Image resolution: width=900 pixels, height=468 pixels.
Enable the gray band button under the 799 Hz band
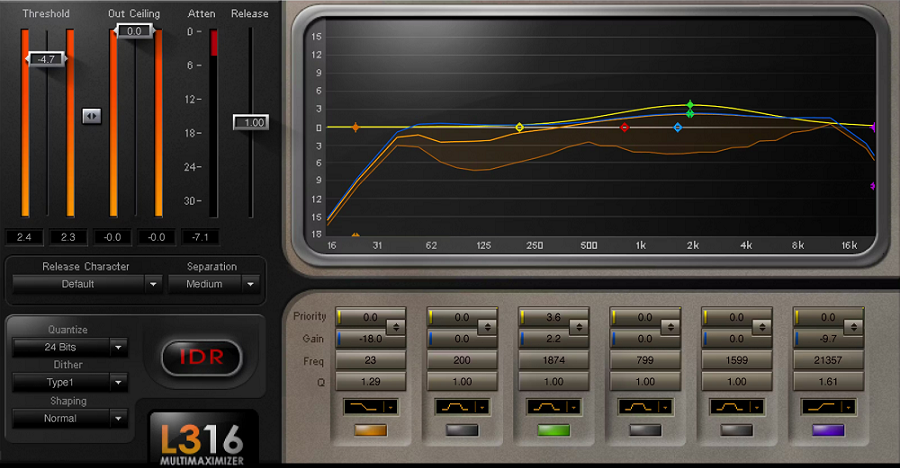click(x=645, y=430)
